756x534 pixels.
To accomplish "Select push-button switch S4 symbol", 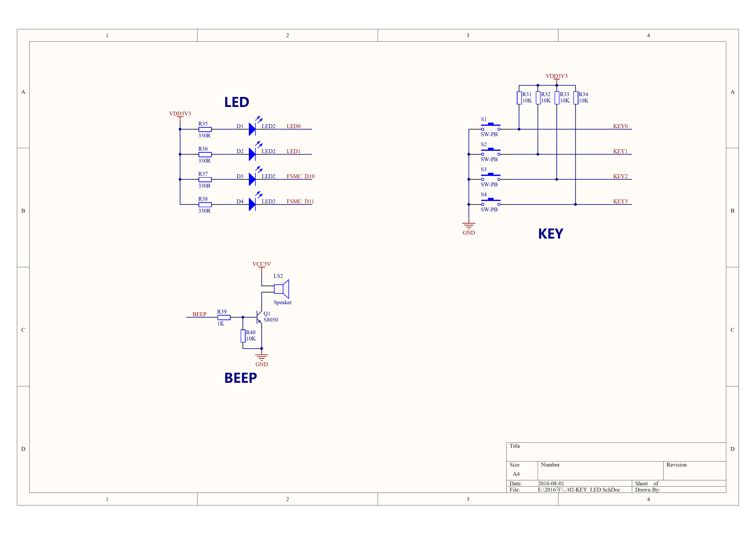I will pyautogui.click(x=491, y=202).
